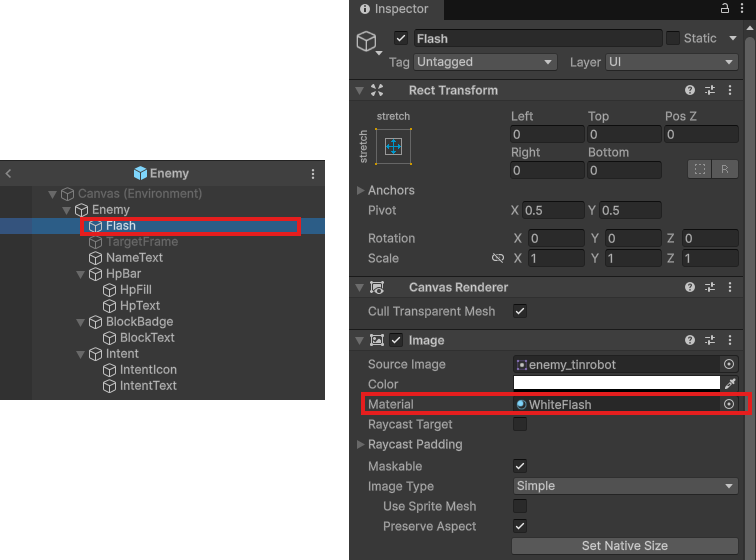Screen dimensions: 756x560
Task: Open Image component options menu
Action: click(730, 340)
